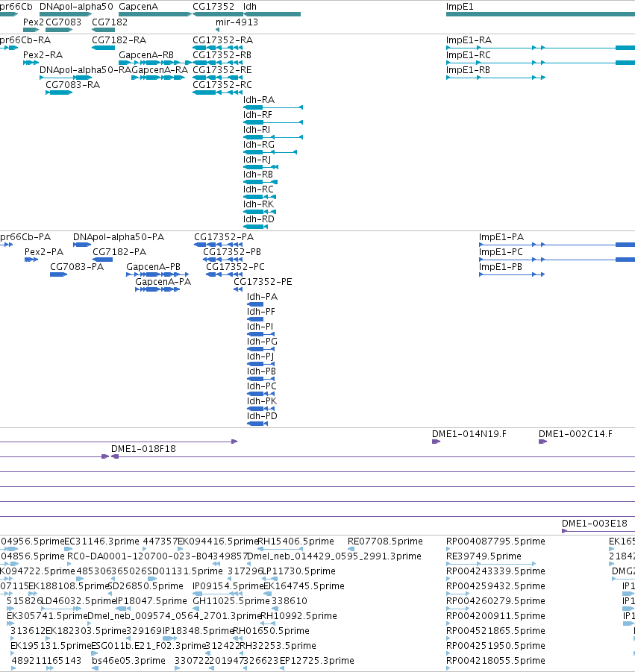Viewport: 635px width, 672px height.
Task: Click transcript label GapcenA-RB
Action: 146,55
